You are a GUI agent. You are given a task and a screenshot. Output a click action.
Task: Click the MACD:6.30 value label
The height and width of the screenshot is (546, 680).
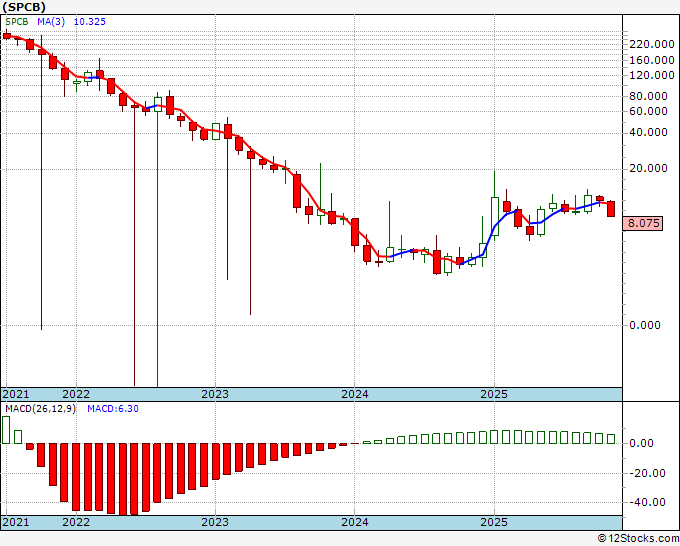(113, 409)
